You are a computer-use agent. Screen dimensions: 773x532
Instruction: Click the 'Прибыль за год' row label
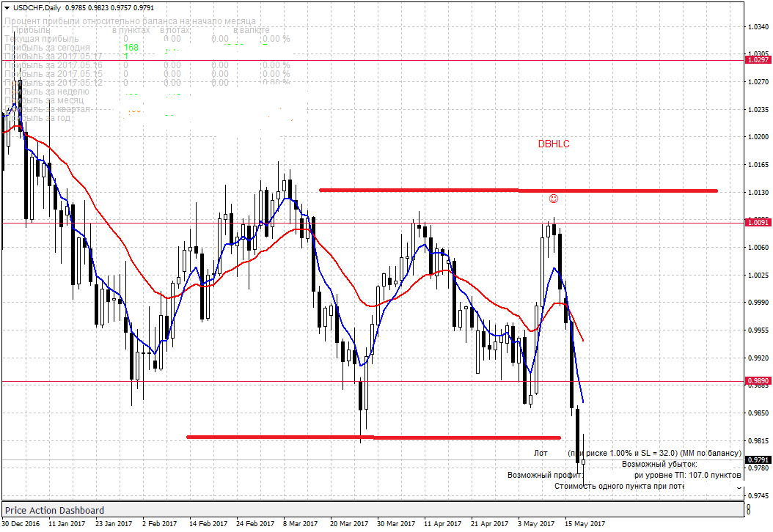[x=37, y=118]
